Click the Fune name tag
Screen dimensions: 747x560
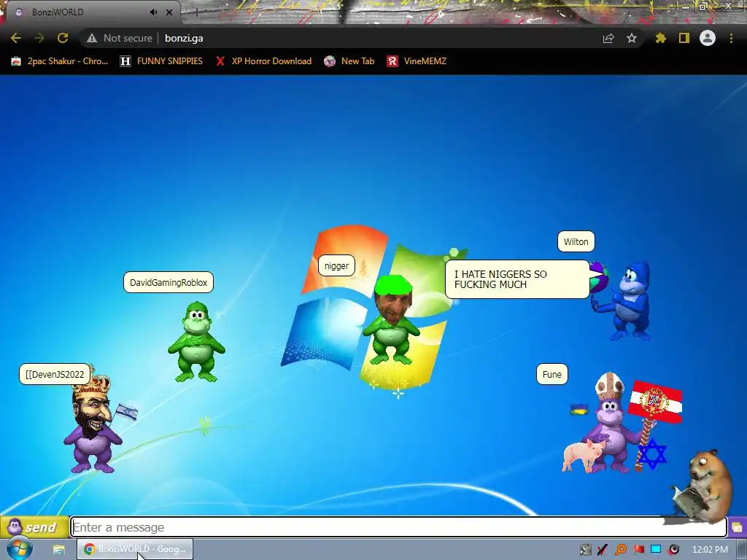coord(551,374)
